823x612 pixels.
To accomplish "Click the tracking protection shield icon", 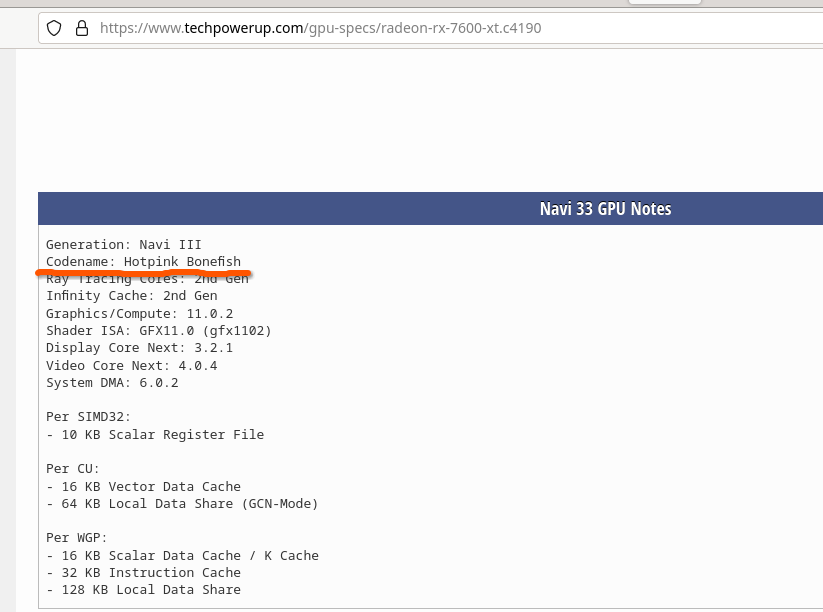I will (55, 28).
